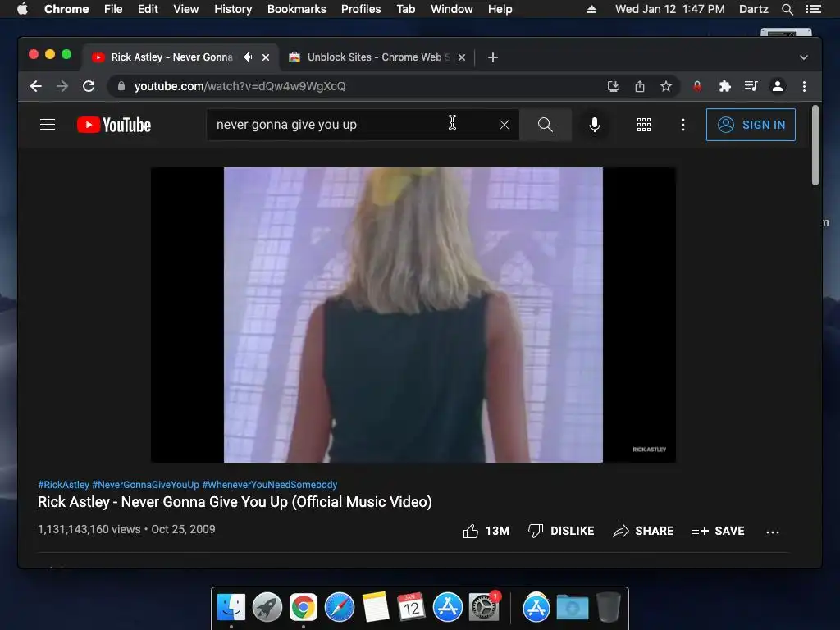840x630 pixels.
Task: Open the Help menu
Action: pyautogui.click(x=500, y=9)
